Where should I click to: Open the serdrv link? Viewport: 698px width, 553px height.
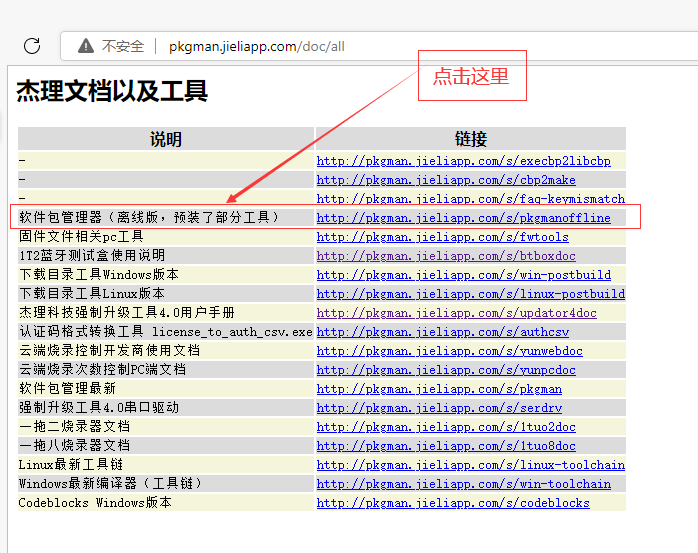pos(439,408)
